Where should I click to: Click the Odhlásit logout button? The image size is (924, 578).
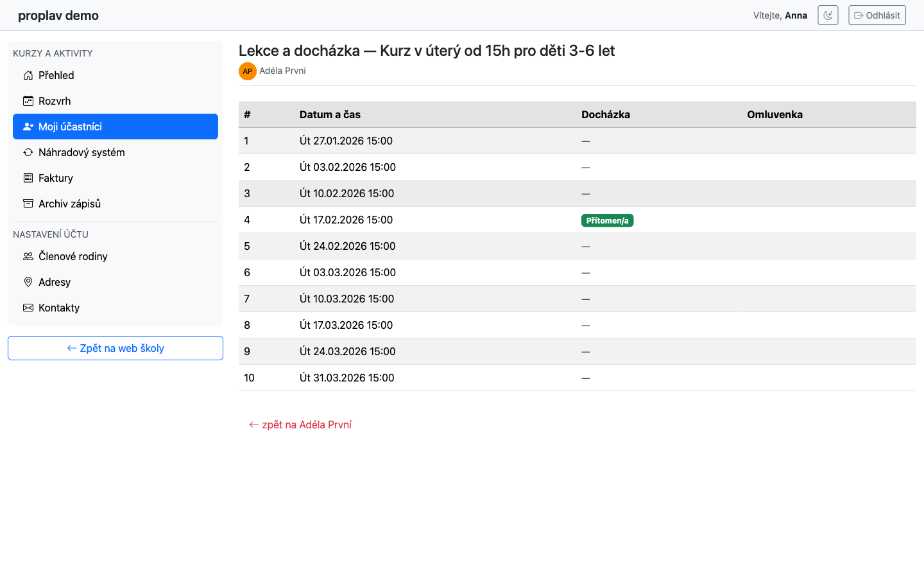point(877,15)
